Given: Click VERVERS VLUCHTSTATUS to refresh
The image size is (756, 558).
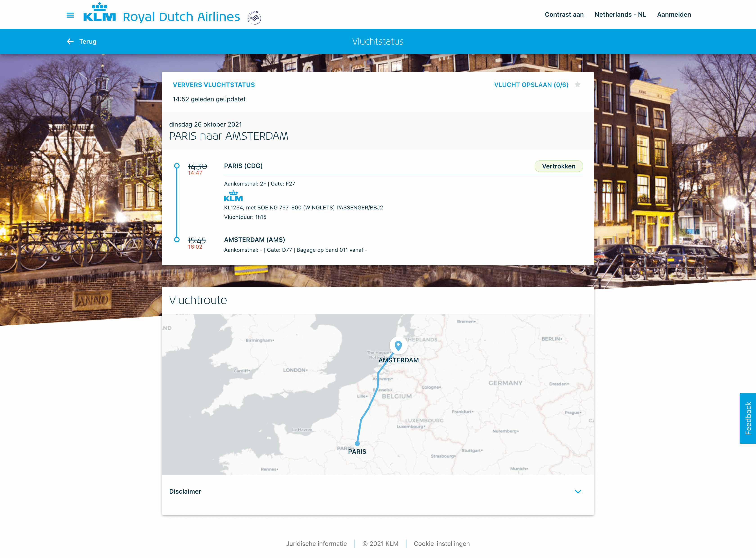Looking at the screenshot, I should pos(214,85).
